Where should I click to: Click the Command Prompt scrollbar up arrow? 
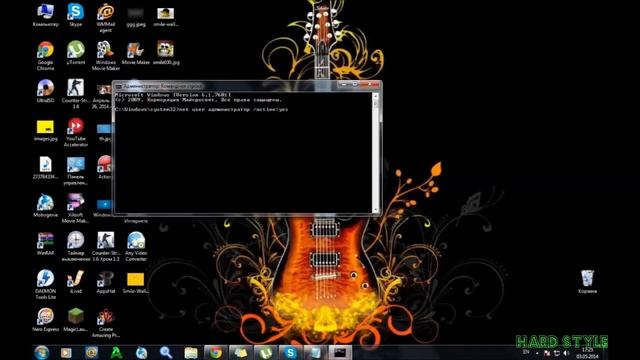376,96
